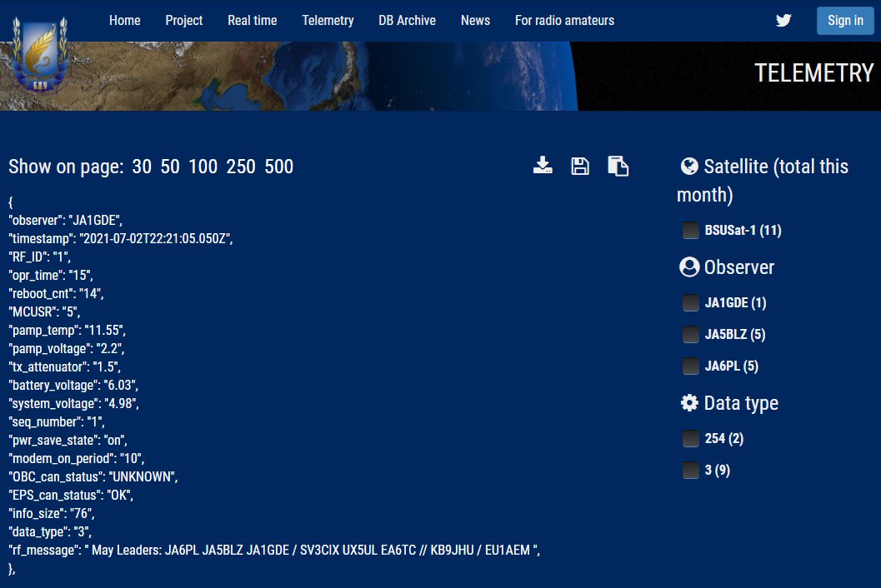Click the "pwr_save_state": "on" line
The image size is (881, 588).
[68, 441]
